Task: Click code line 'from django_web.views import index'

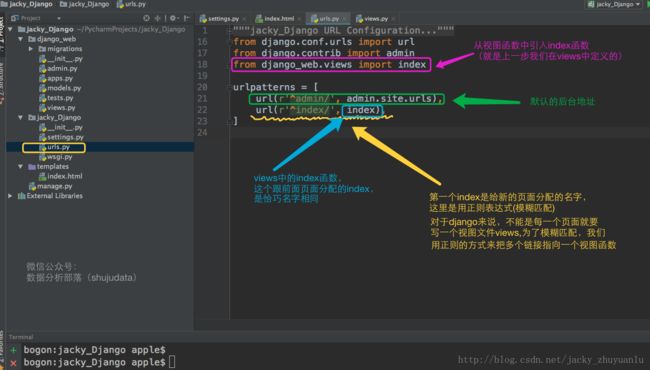Action: point(330,65)
